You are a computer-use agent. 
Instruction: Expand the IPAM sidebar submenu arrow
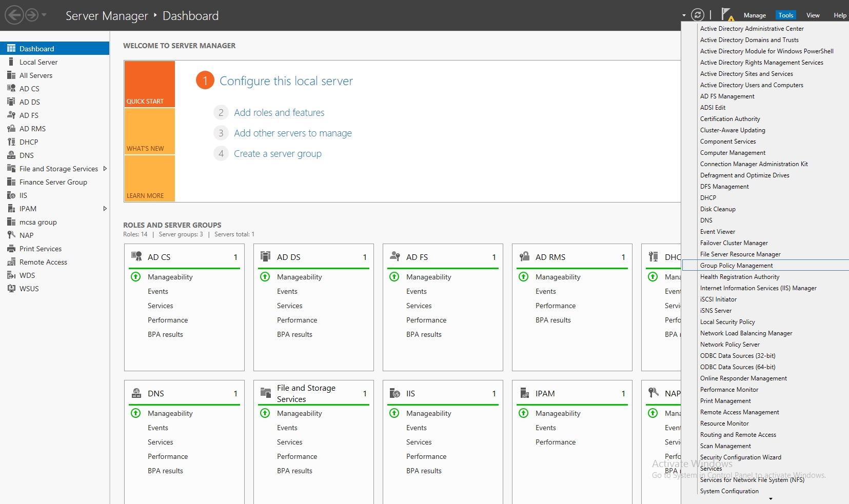pyautogui.click(x=105, y=208)
